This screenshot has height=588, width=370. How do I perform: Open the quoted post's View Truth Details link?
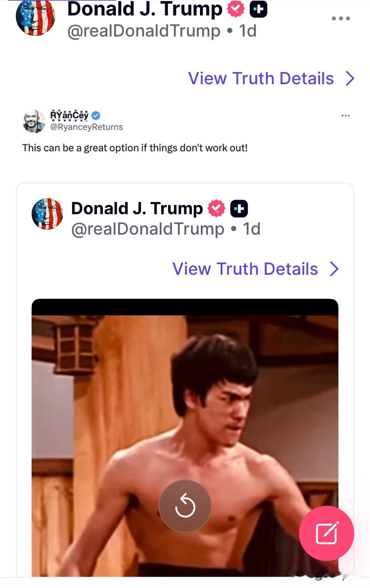[x=245, y=269]
